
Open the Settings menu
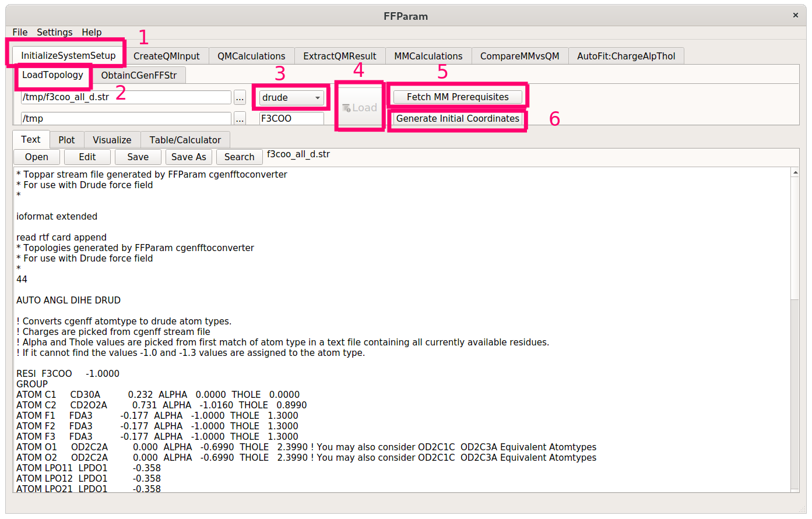(x=55, y=32)
